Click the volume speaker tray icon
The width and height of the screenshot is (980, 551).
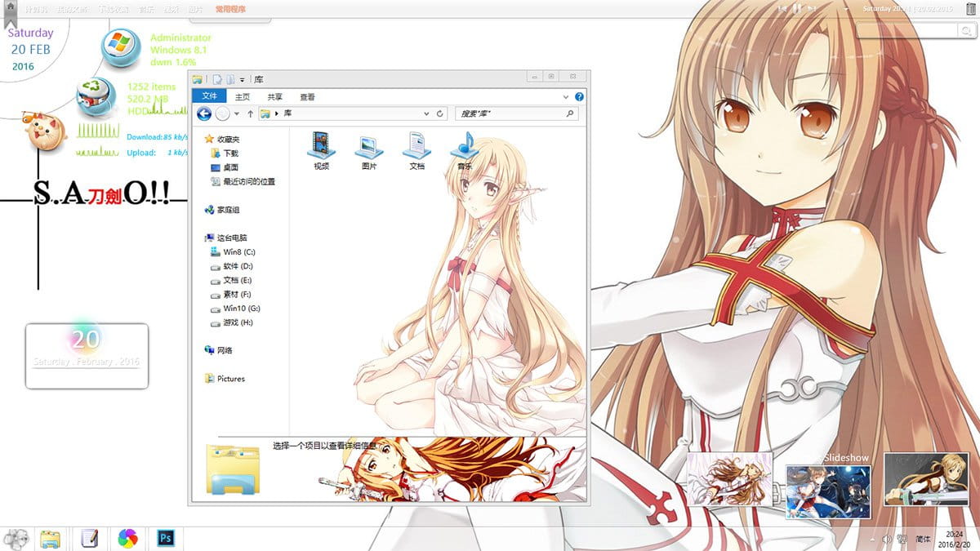(x=888, y=540)
